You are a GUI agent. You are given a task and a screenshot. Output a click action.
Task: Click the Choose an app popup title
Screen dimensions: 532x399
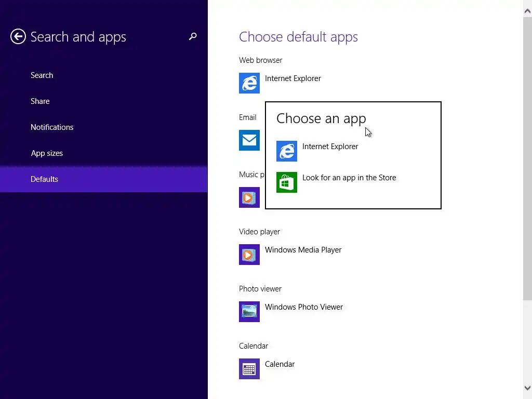point(321,118)
